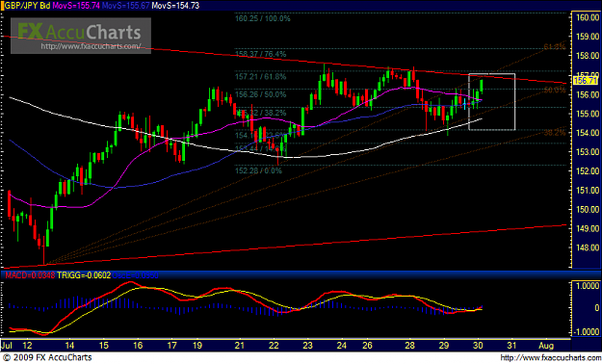Click date 28 on the time axis

pos(409,346)
